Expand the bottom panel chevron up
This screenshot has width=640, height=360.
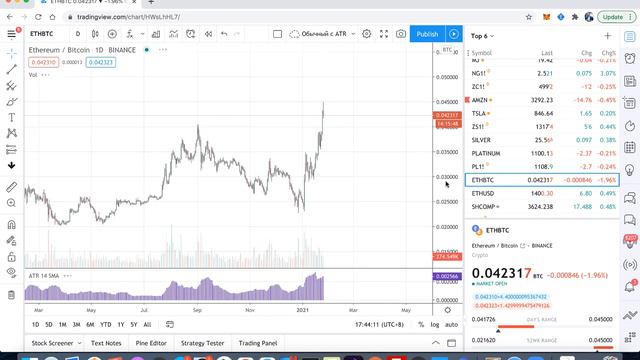pyautogui.click(x=436, y=343)
